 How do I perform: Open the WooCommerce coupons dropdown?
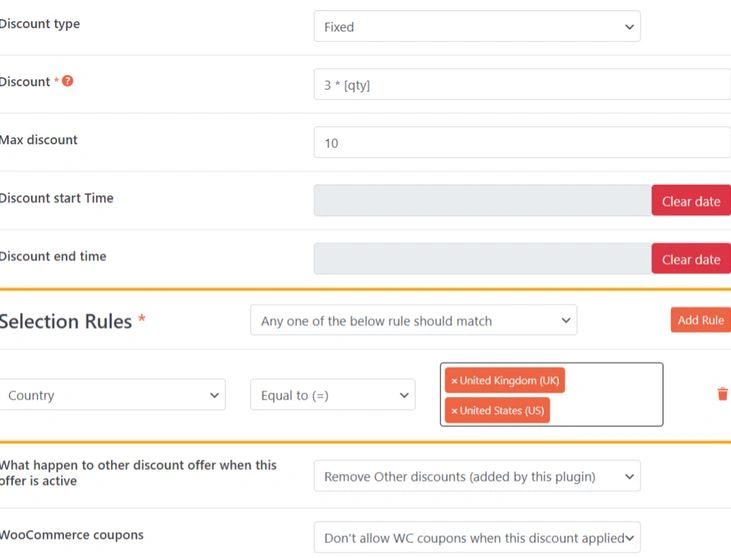[x=476, y=538]
